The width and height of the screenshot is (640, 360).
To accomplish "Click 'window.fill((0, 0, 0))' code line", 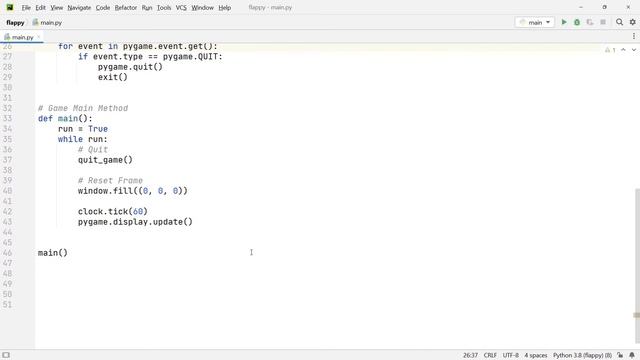I will [133, 191].
